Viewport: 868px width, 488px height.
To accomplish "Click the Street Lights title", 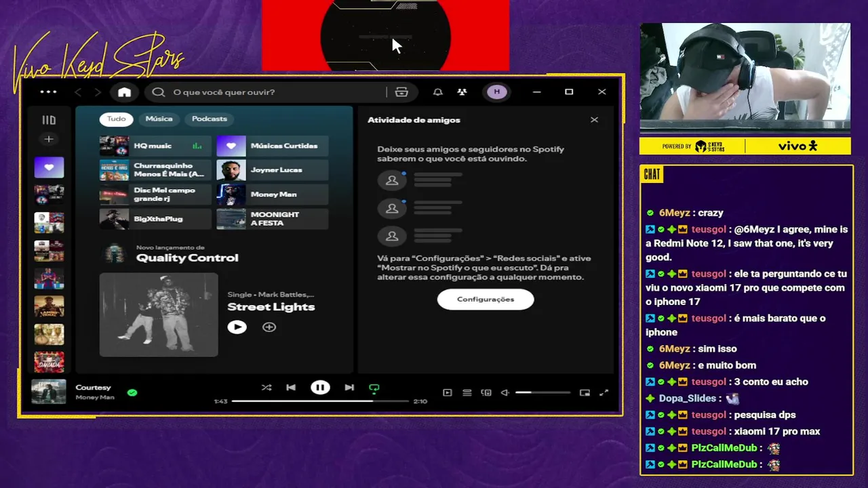I will [x=271, y=307].
